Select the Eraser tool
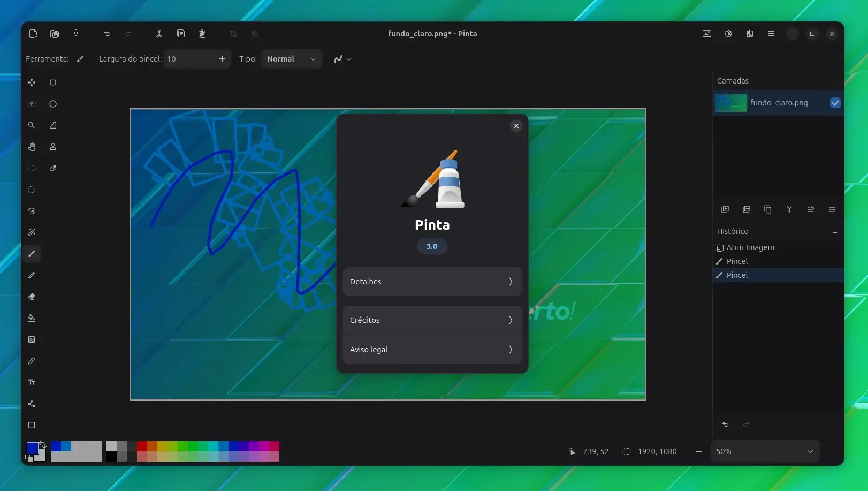The image size is (868, 491). pyautogui.click(x=32, y=297)
